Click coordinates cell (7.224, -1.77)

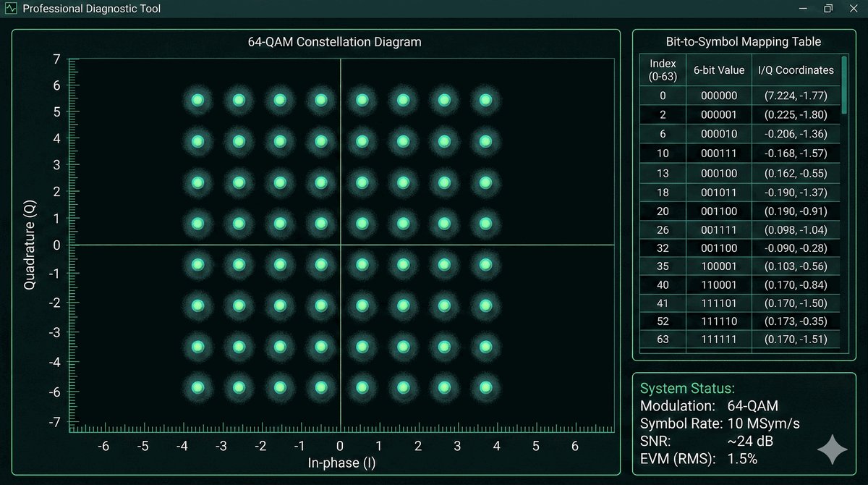point(796,96)
